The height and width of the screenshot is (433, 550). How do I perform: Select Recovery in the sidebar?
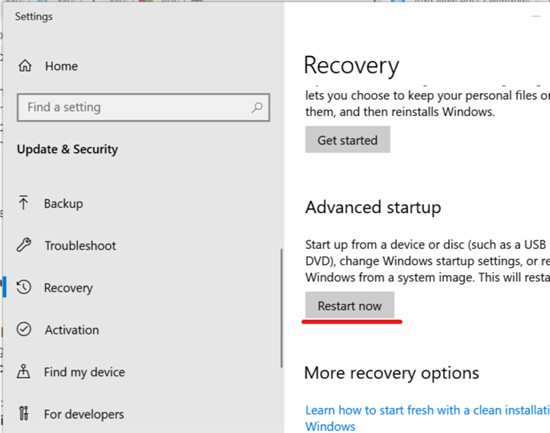pos(68,288)
